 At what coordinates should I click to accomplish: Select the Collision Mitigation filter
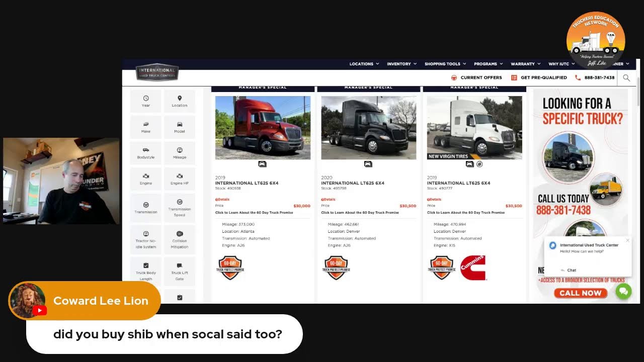coord(180,239)
